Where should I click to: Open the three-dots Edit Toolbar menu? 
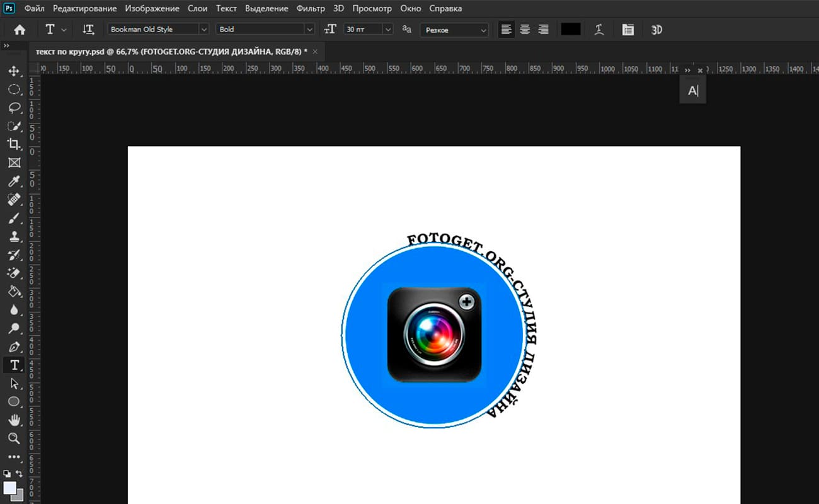click(14, 457)
